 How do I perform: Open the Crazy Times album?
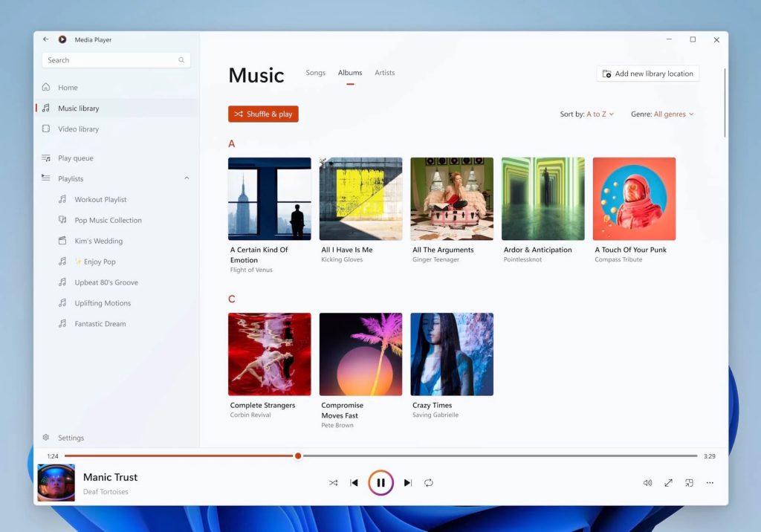(x=451, y=354)
